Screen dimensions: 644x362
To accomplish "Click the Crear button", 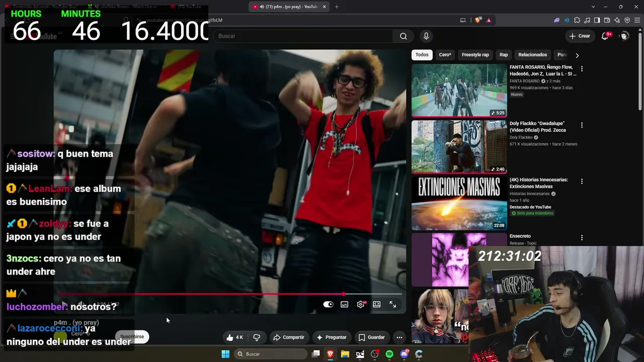I will (580, 36).
